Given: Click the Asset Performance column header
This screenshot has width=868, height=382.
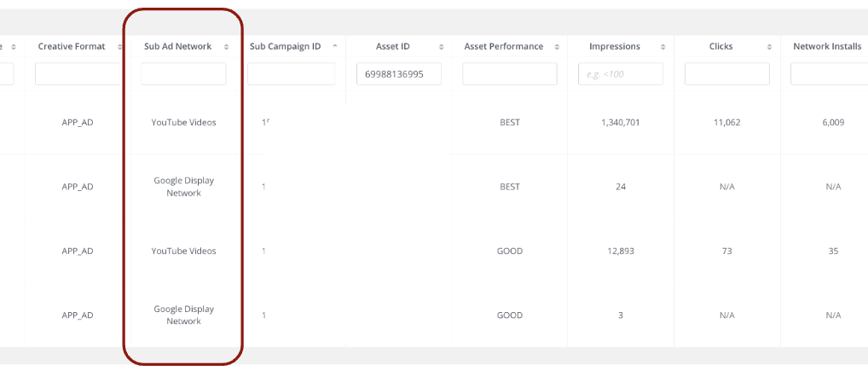Looking at the screenshot, I should [x=504, y=47].
